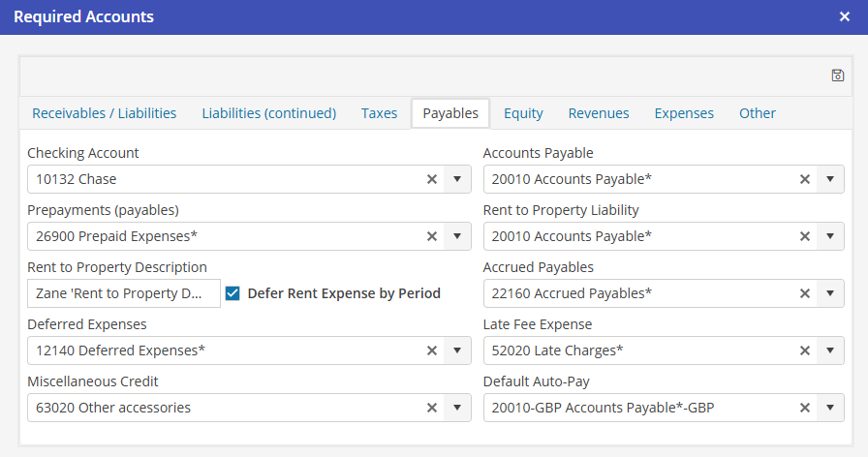Clear the Accounts Payable selection
Image resolution: width=868 pixels, height=457 pixels.
coord(804,179)
